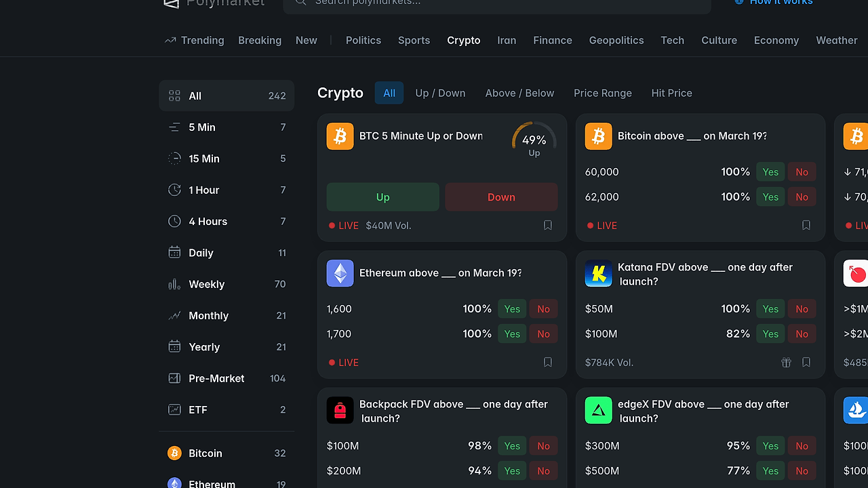Open the Iran category
Screen dimensions: 868x488
tap(507, 40)
